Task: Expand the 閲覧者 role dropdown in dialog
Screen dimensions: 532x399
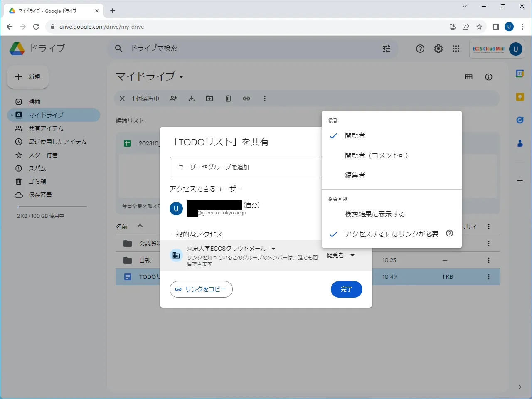Action: [340, 255]
